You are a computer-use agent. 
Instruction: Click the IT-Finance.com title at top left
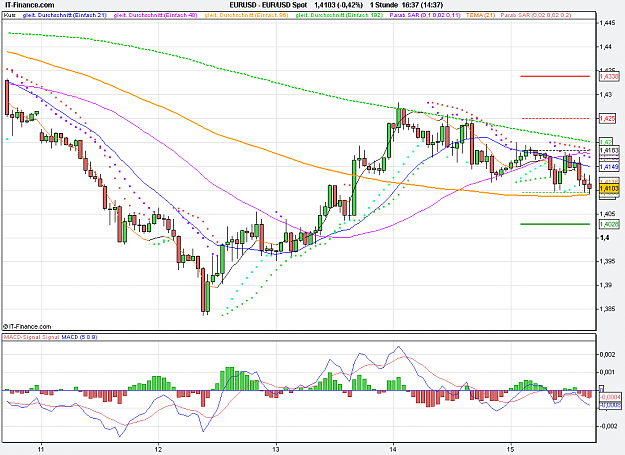(x=29, y=5)
